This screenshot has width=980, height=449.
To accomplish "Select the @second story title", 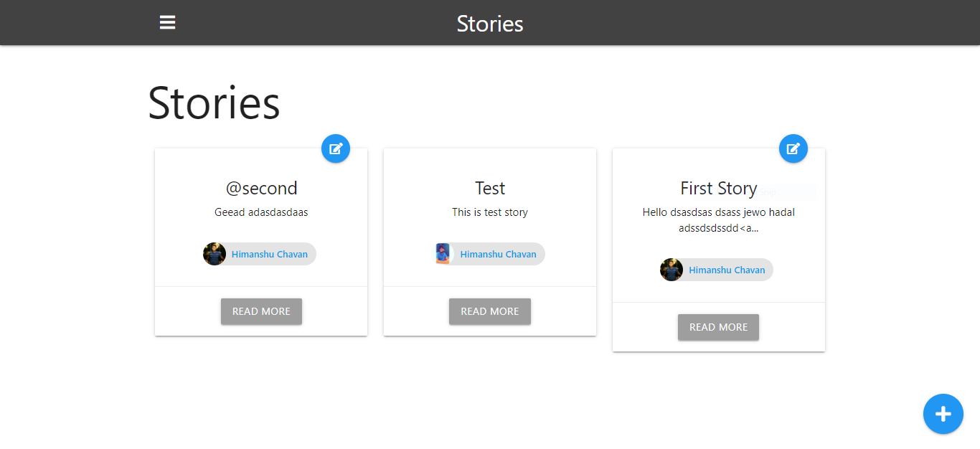I will click(261, 188).
